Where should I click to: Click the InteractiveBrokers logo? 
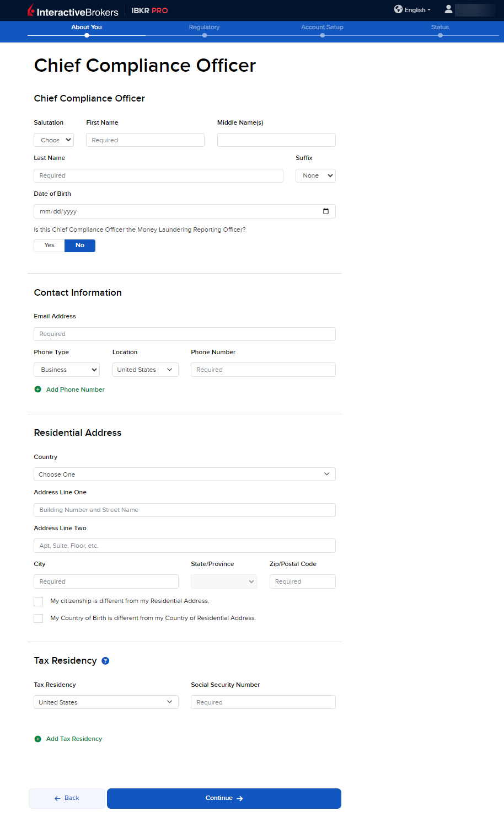(x=73, y=11)
